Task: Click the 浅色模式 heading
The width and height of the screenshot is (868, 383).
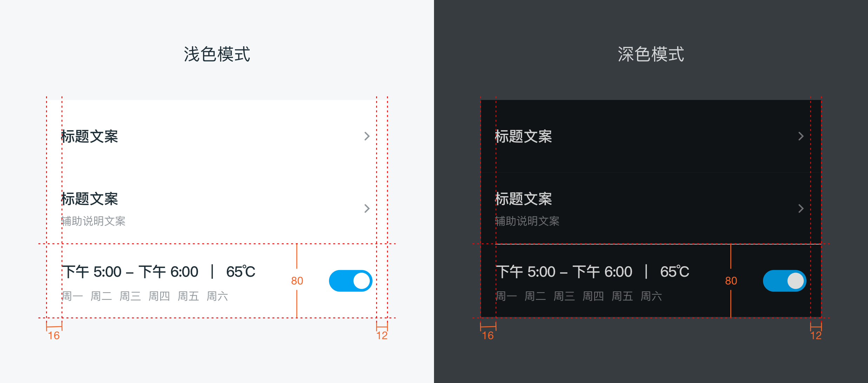Action: pyautogui.click(x=217, y=54)
